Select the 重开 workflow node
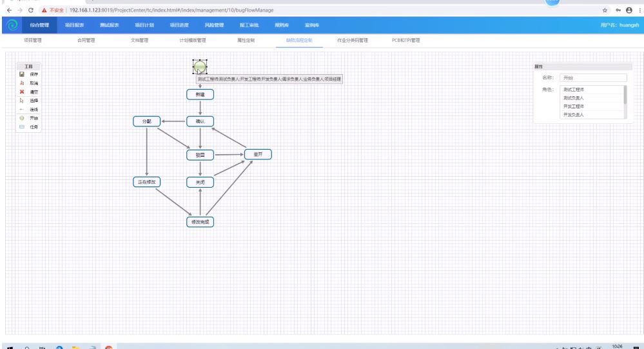 (x=257, y=154)
